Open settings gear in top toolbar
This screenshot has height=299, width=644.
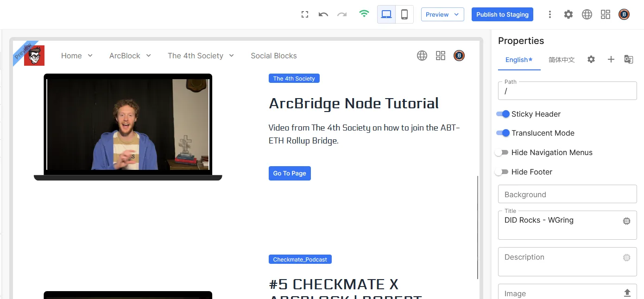coord(568,14)
